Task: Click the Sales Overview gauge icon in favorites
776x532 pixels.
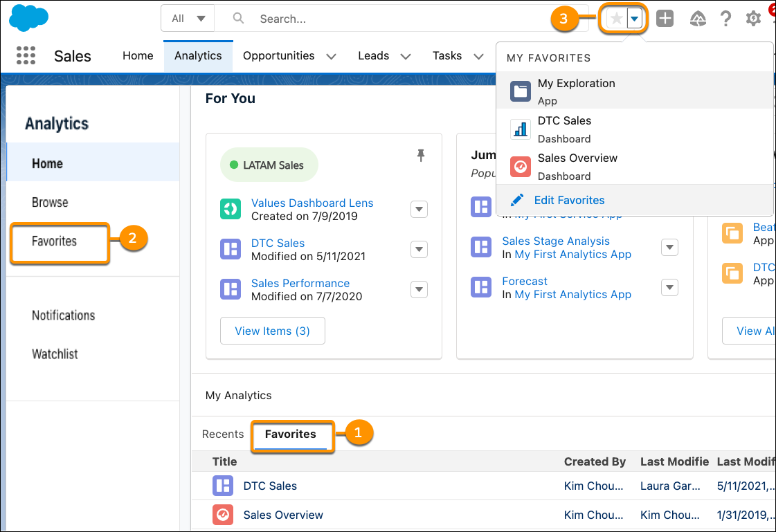Action: click(520, 167)
